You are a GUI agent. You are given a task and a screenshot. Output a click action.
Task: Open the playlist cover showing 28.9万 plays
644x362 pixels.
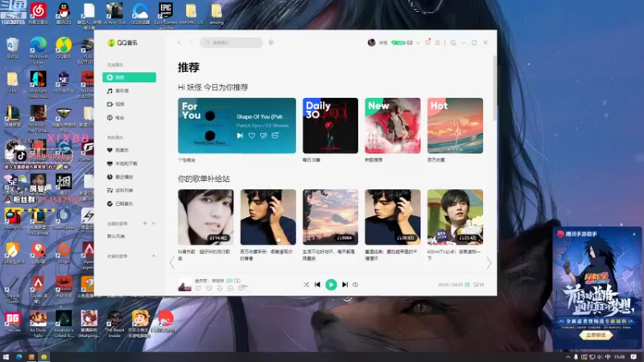pyautogui.click(x=393, y=217)
